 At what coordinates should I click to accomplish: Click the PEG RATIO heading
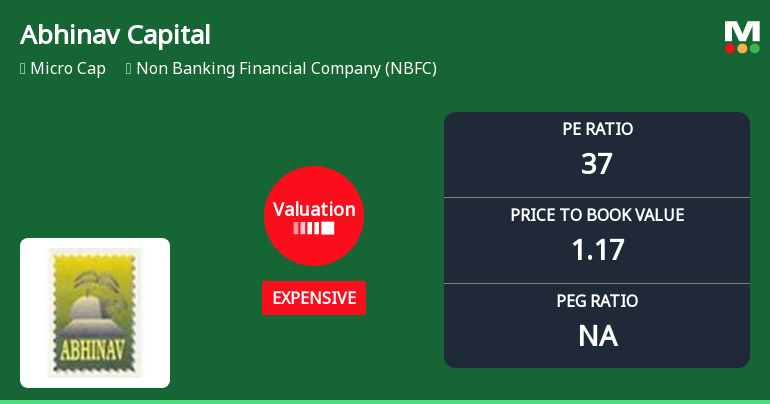tap(597, 301)
